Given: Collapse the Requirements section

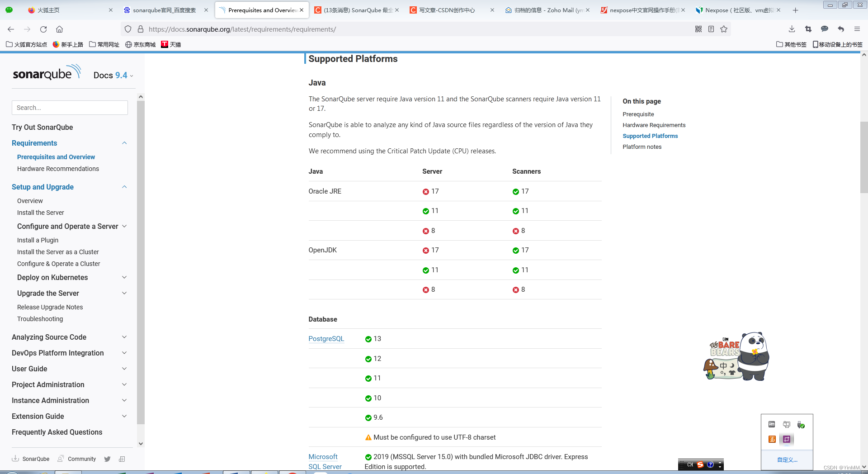Looking at the screenshot, I should coord(124,143).
